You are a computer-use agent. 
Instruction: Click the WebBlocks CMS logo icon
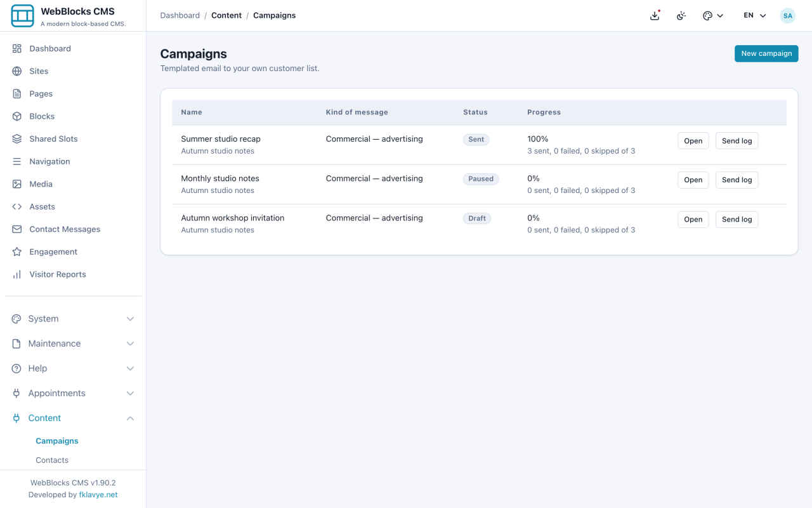22,16
